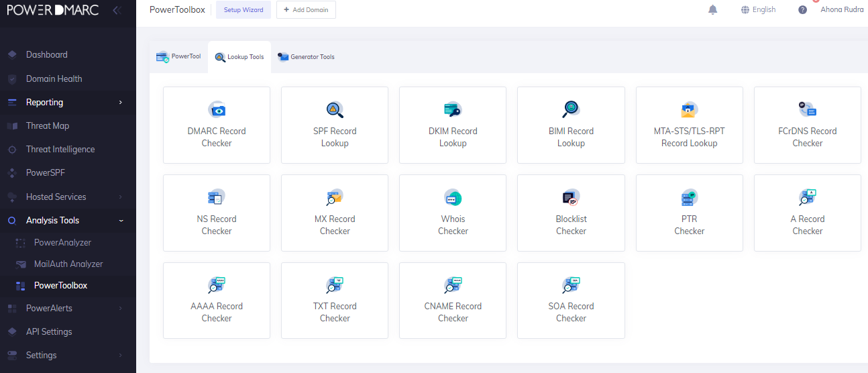868x373 pixels.
Task: Switch to the PowerTool tab
Action: coord(178,57)
